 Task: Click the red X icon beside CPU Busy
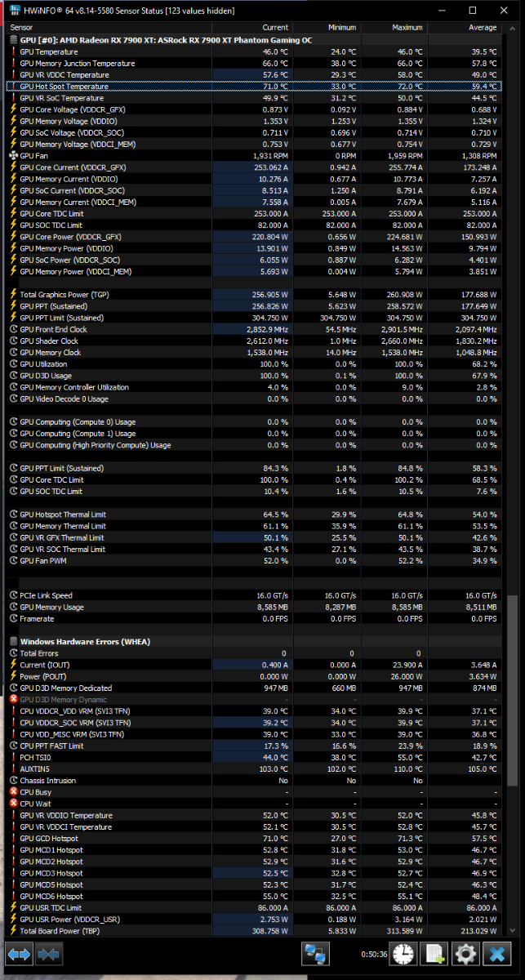coord(13,792)
